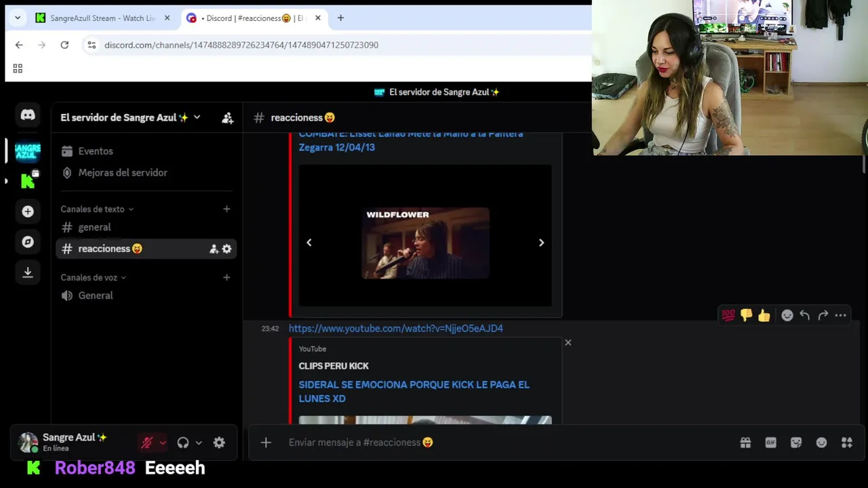The image size is (868, 488).
Task: Join the General voice channel
Action: pos(146,296)
